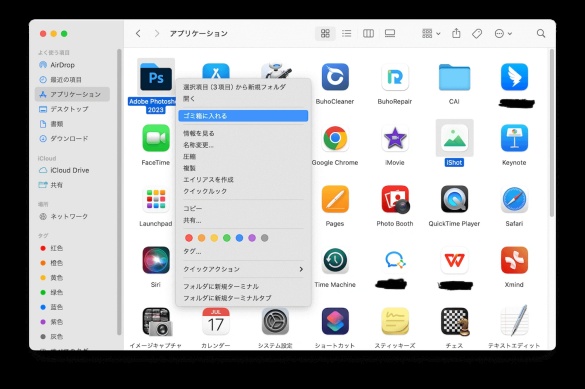Image resolution: width=585 pixels, height=389 pixels.
Task: Select クイックルック menu entry
Action: [x=243, y=191]
